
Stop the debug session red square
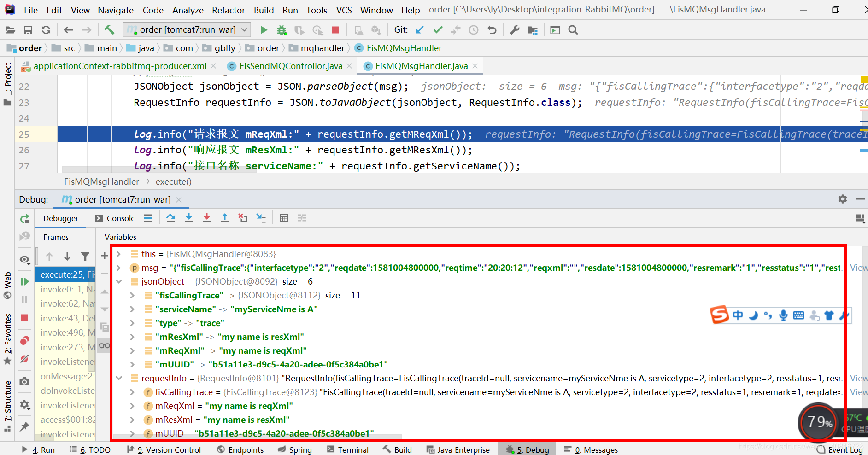point(24,318)
